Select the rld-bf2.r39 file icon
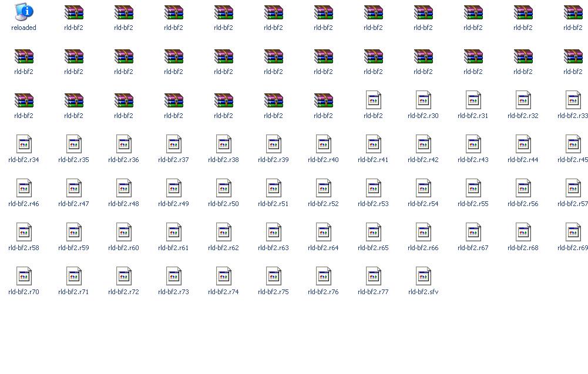This screenshot has height=374, width=588. (273, 144)
